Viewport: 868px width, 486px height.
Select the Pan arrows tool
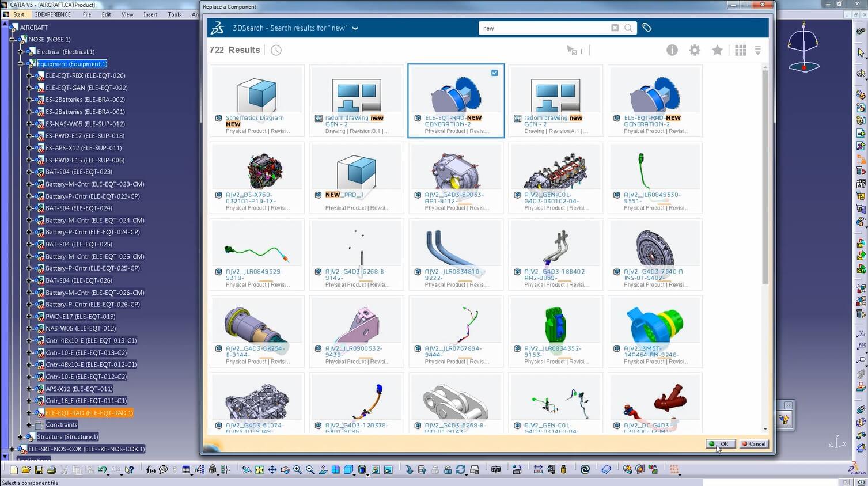pos(272,470)
